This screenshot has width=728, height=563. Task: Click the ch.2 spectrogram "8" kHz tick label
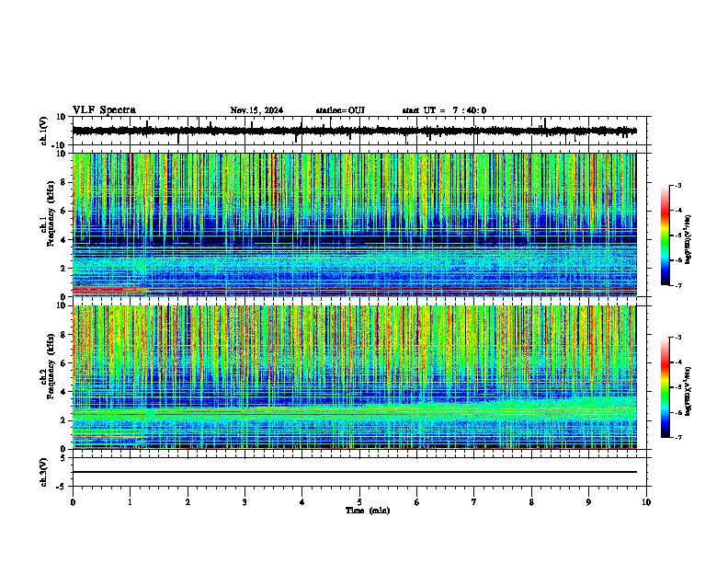tap(64, 335)
